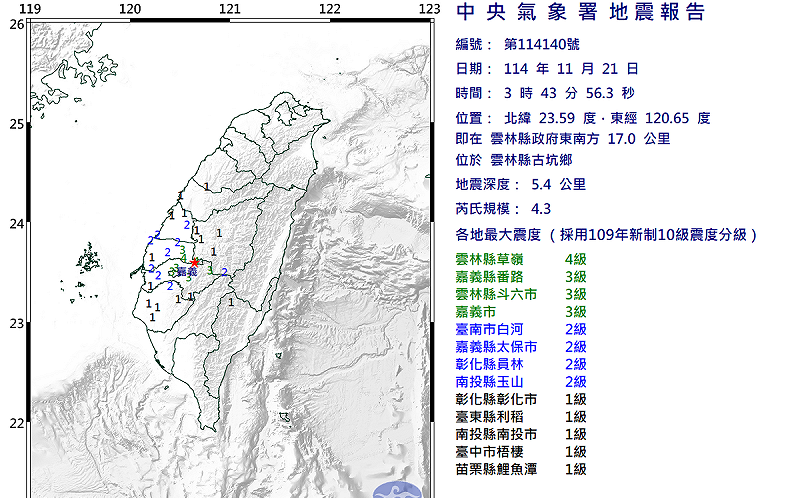Click the red star epicenter marker
800x498 pixels.
(x=194, y=262)
